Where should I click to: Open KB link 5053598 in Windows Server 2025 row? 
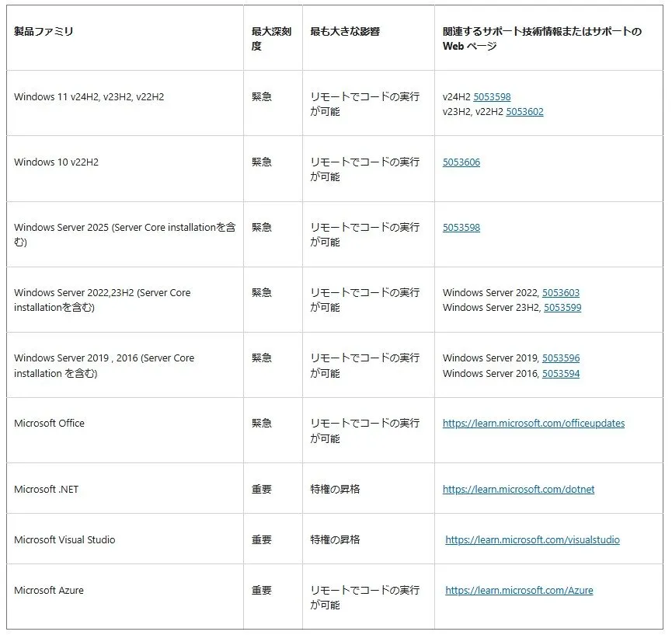pyautogui.click(x=461, y=227)
